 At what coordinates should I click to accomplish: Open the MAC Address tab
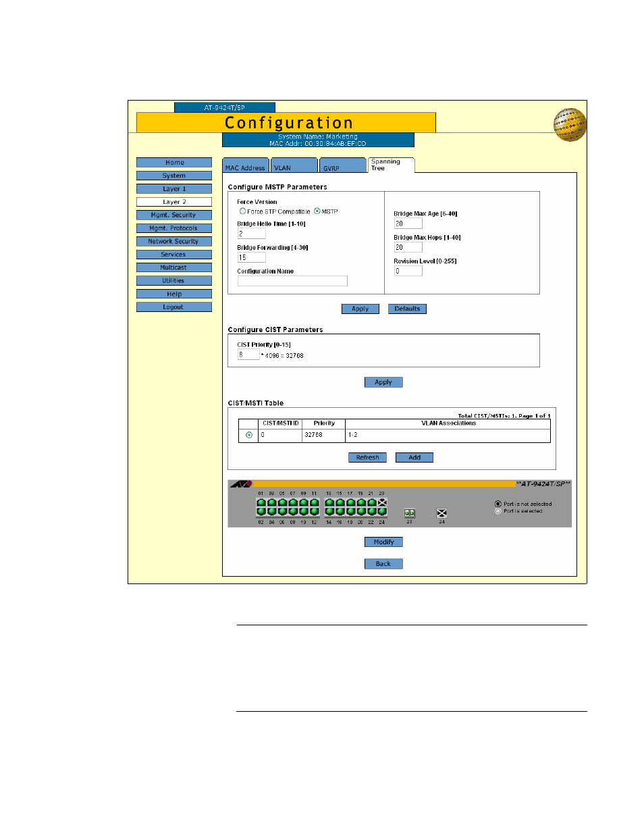tap(246, 166)
